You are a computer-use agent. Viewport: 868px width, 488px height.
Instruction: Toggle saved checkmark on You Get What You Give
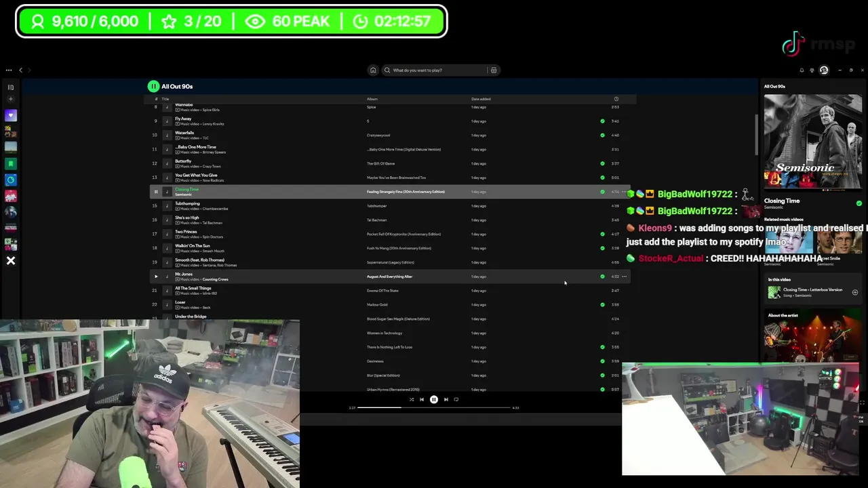tap(602, 178)
